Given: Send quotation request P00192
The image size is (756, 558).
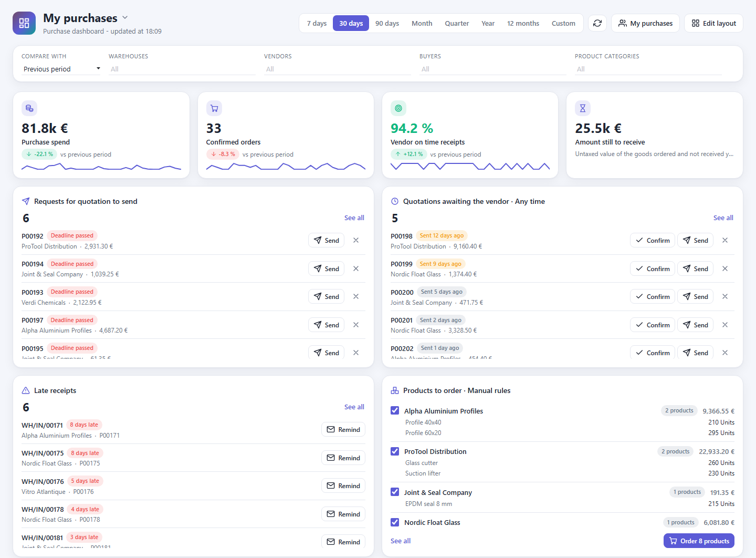Looking at the screenshot, I should tap(326, 240).
